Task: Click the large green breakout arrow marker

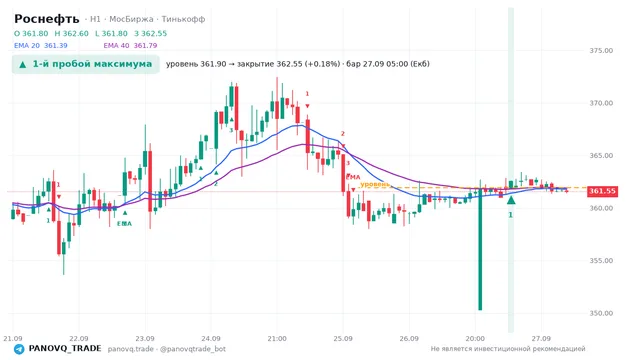Action: click(x=511, y=200)
